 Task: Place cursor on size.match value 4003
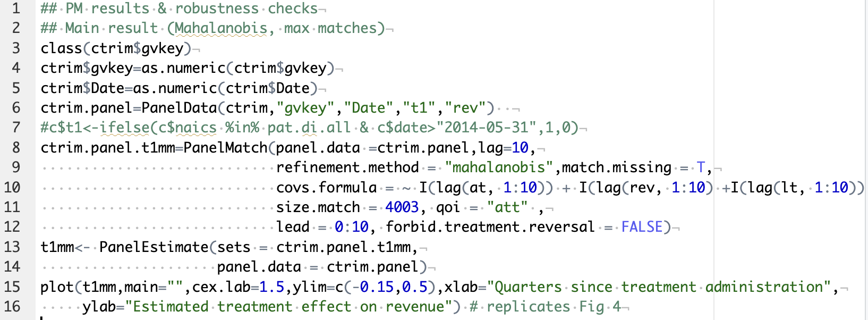[x=402, y=207]
